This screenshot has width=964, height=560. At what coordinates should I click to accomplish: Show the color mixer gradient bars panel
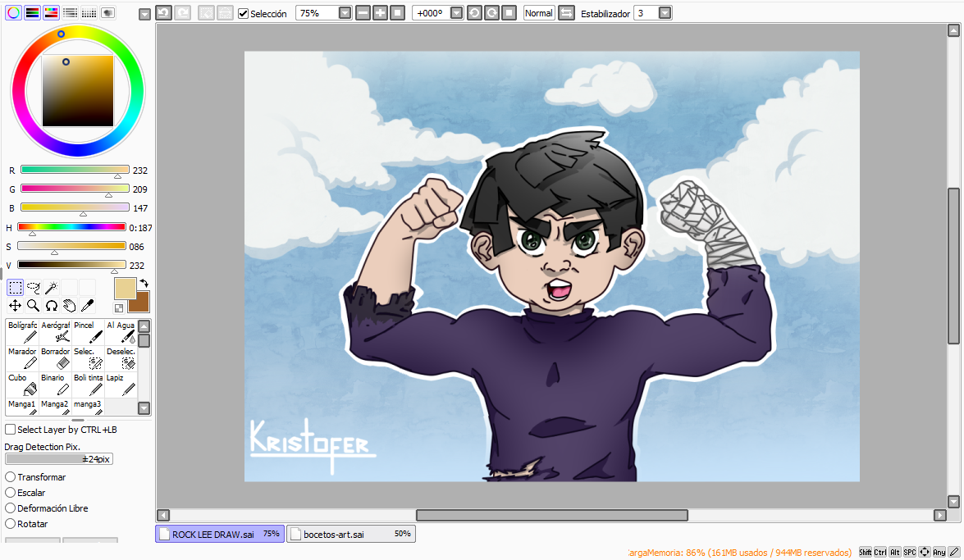(70, 12)
